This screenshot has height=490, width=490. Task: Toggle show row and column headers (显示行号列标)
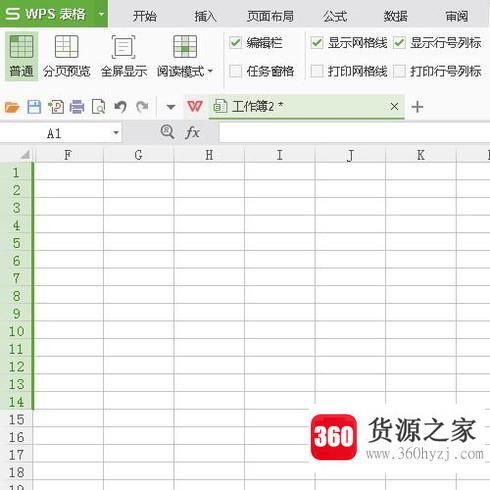coord(399,43)
